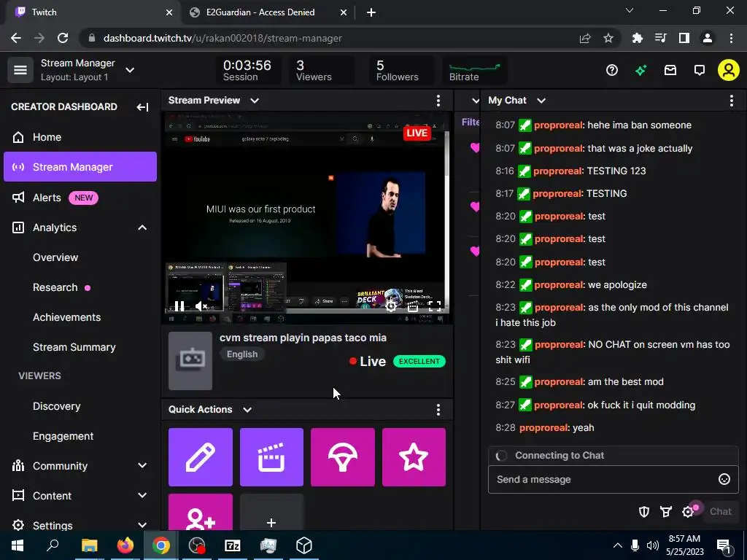Open the hamburger navigation menu
This screenshot has width=747, height=560.
[20, 70]
